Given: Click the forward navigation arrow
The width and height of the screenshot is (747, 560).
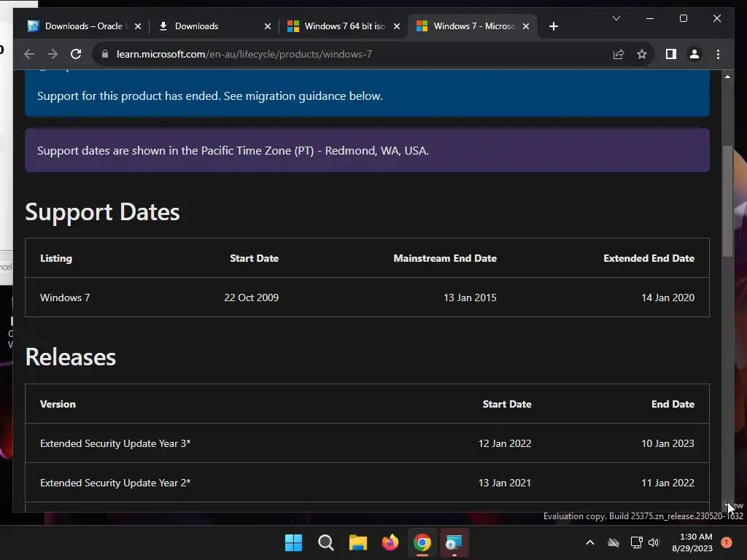Looking at the screenshot, I should pos(53,54).
